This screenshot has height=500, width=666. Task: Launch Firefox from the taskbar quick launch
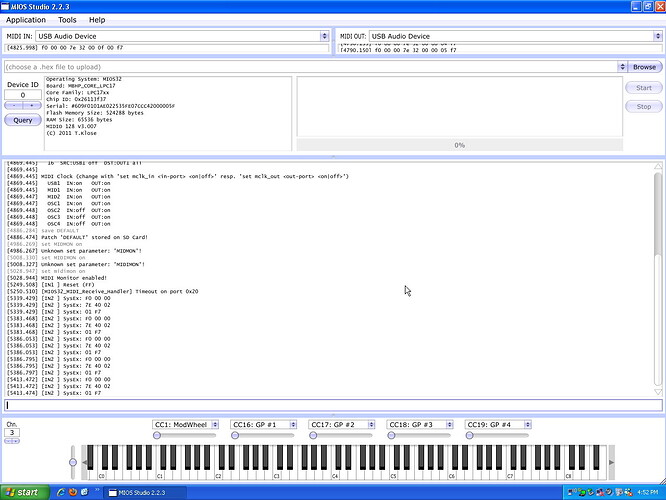(73, 492)
